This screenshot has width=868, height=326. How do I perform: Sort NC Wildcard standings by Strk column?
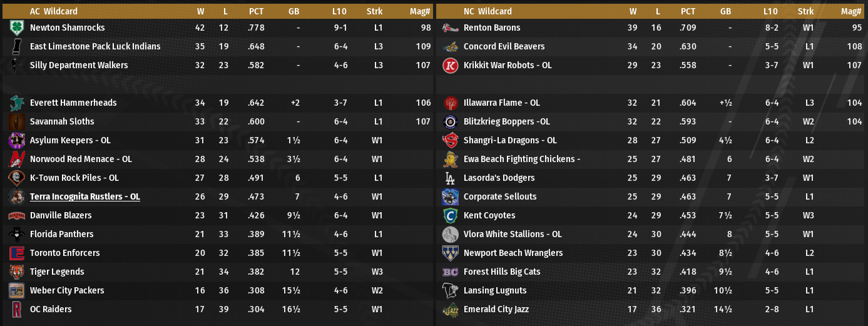(x=805, y=11)
